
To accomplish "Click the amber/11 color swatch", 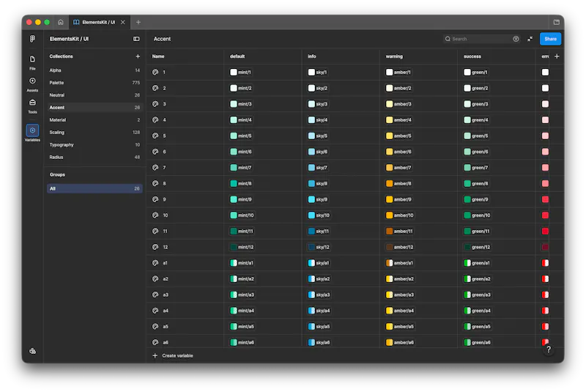I will 390,231.
